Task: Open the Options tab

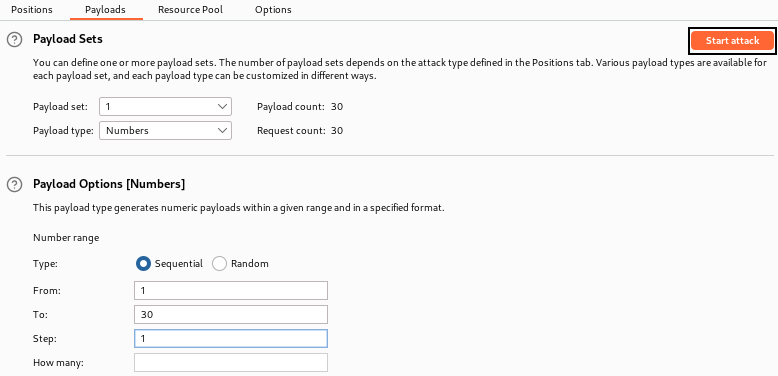Action: 273,9
